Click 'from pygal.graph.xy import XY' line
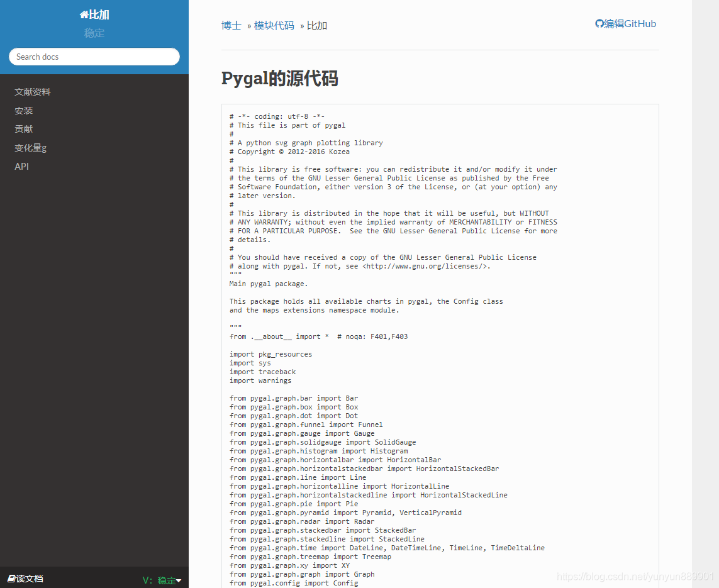Screen dimensions: 719x588 click(x=290, y=565)
